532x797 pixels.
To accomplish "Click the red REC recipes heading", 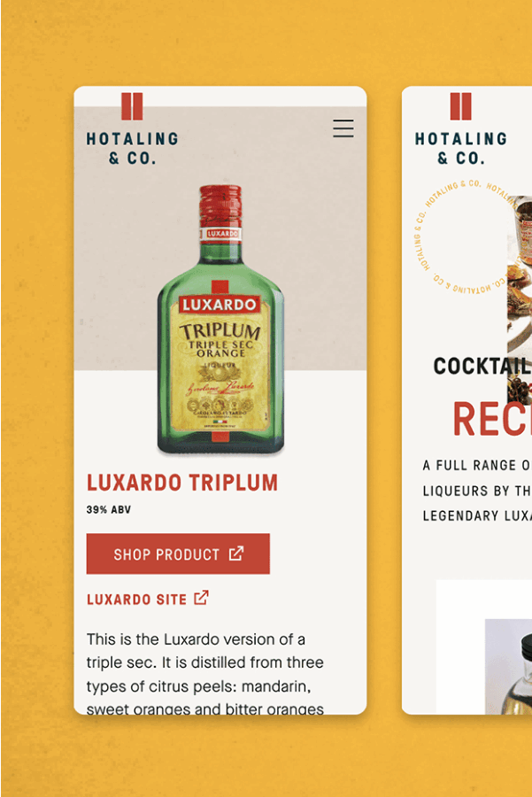I will click(x=492, y=419).
